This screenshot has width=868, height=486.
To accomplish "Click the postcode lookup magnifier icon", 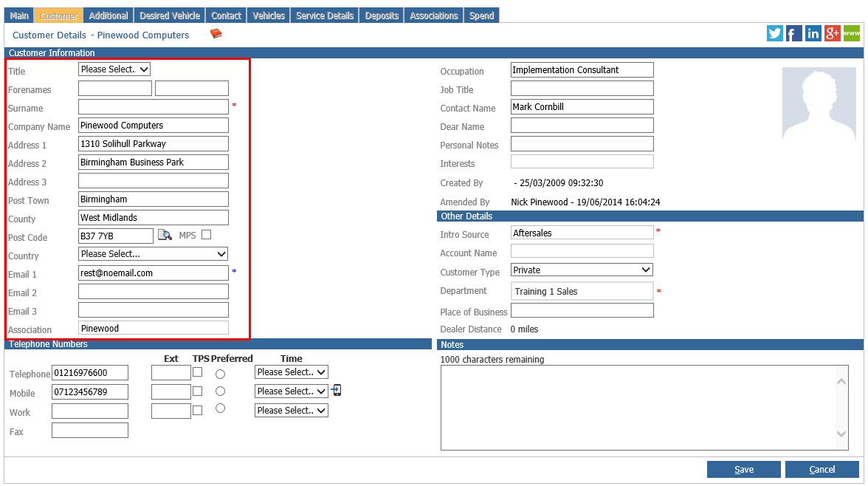I will [x=165, y=235].
